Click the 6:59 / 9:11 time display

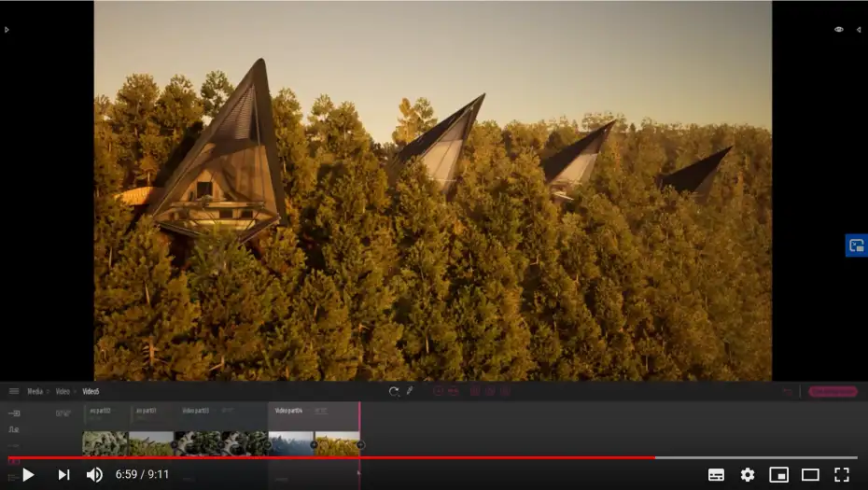pos(142,474)
